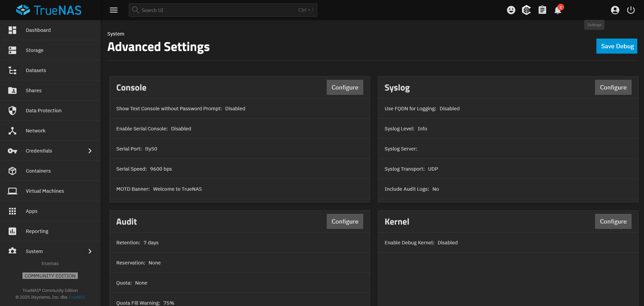
Task: Click the 'Serial Port: ttyS0' row
Action: click(x=240, y=149)
